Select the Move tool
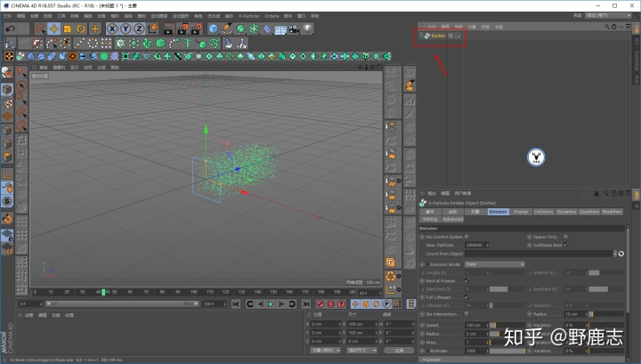 point(54,28)
